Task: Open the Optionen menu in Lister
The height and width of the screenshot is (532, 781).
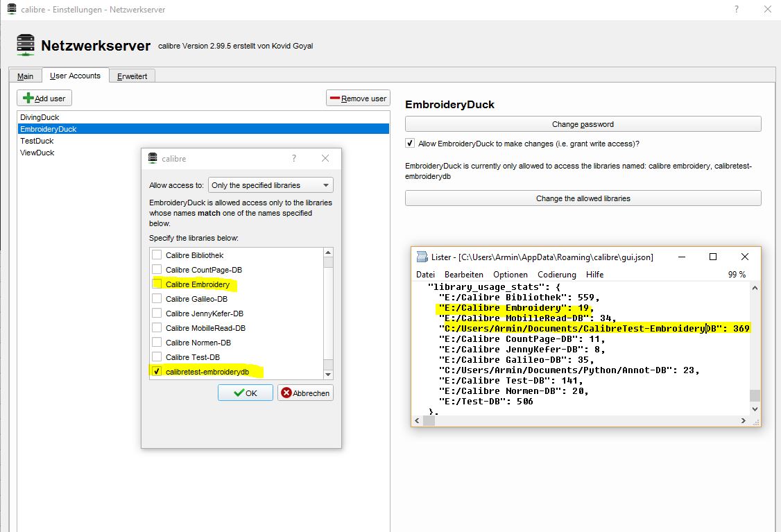Action: coord(510,275)
